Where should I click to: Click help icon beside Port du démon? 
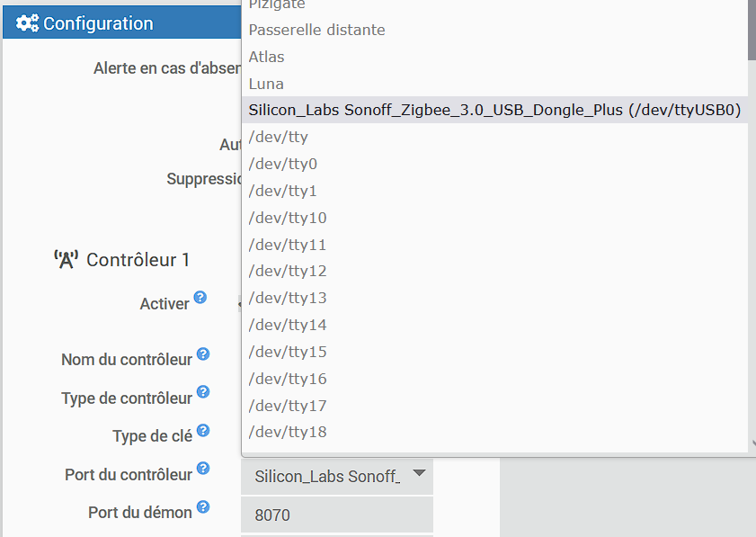(203, 507)
